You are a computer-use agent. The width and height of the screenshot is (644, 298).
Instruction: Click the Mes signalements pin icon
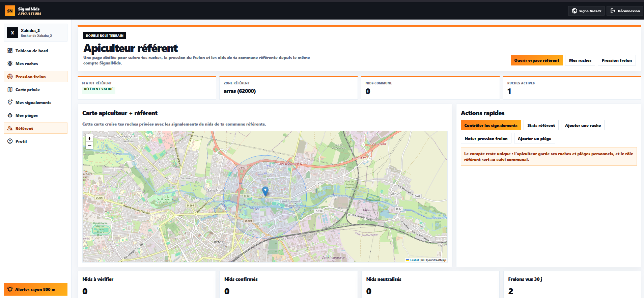[10, 102]
